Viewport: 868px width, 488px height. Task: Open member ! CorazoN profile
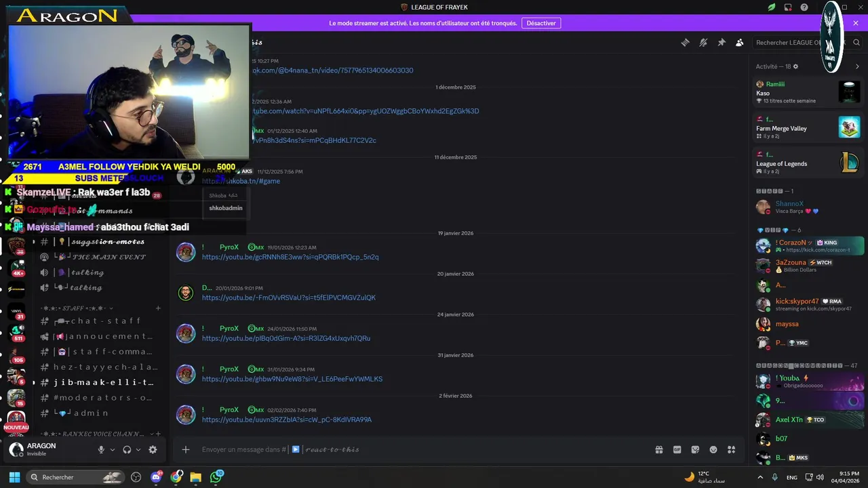click(x=808, y=245)
